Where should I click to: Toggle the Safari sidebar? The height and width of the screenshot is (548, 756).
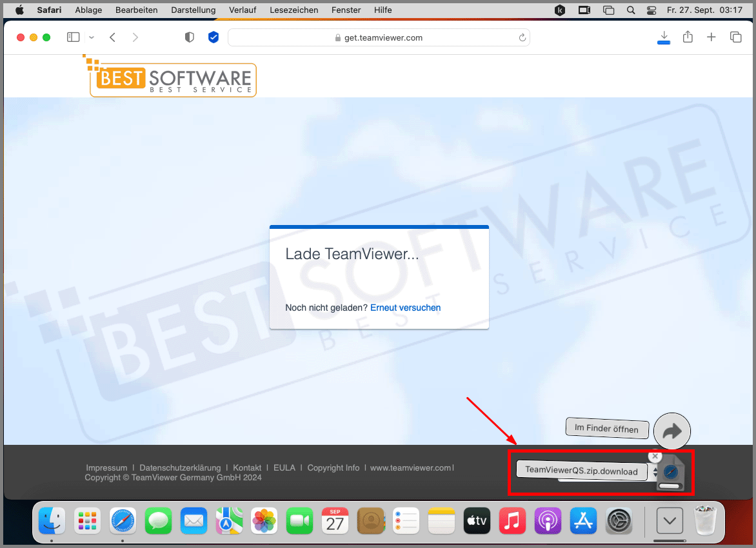coord(73,37)
